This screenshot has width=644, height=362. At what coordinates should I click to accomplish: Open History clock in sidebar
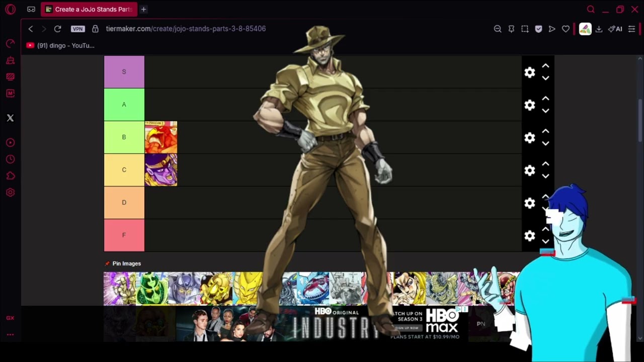tap(10, 159)
